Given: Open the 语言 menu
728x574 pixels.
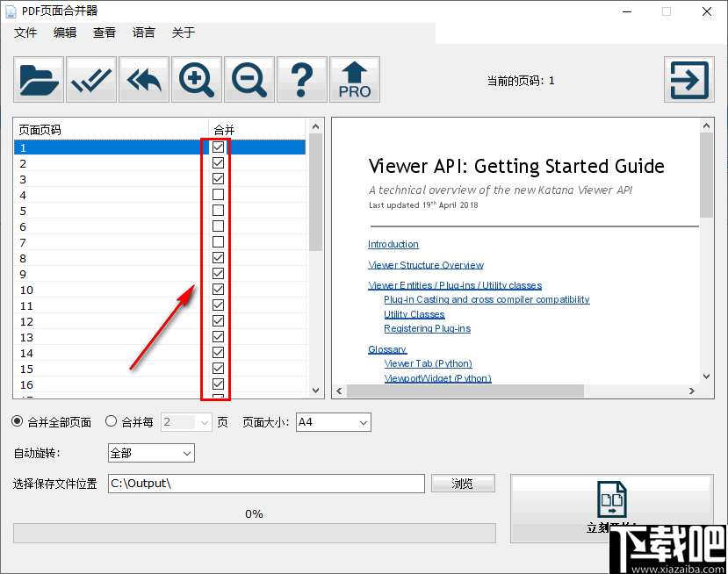Looking at the screenshot, I should click(x=143, y=32).
